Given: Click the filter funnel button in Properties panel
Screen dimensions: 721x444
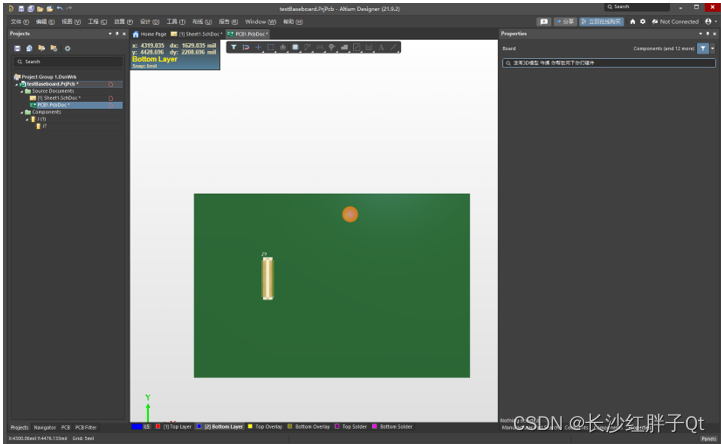Looking at the screenshot, I should [x=701, y=48].
